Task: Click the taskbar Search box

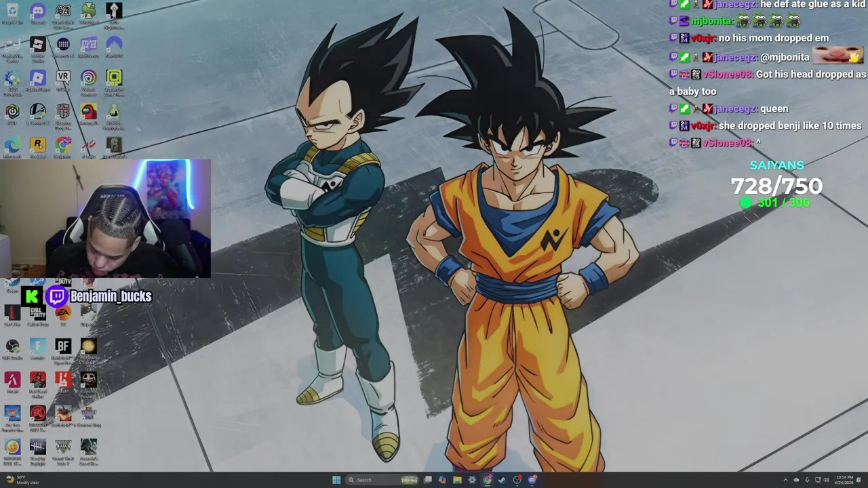Action: pos(382,480)
